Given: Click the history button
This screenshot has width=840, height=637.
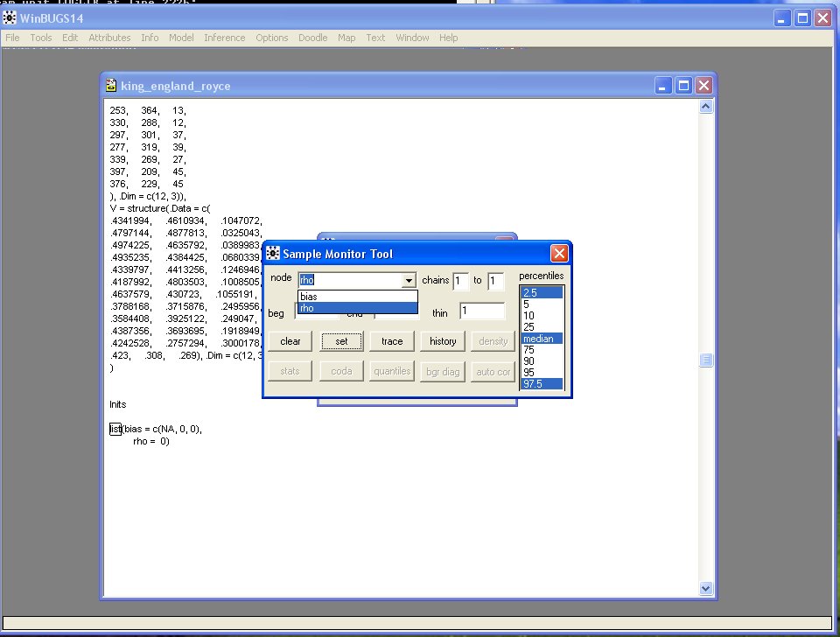Looking at the screenshot, I should pyautogui.click(x=443, y=341).
